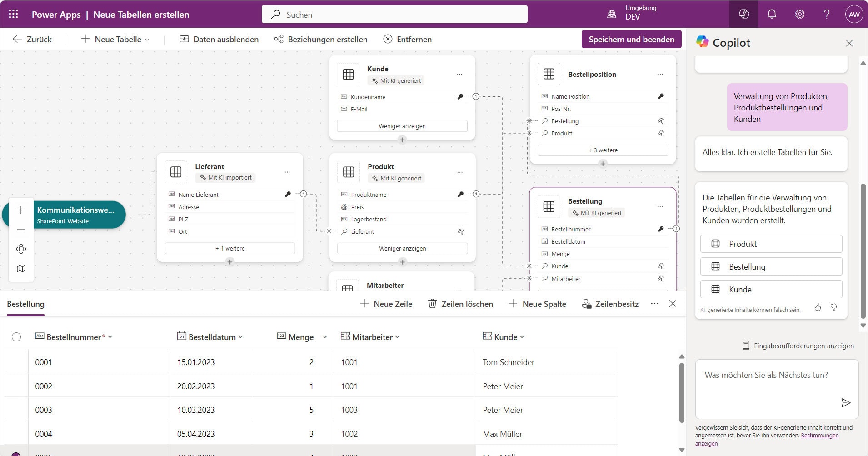Viewport: 868px width, 456px height.
Task: Click the data table vertical scrollbar
Action: (x=681, y=393)
